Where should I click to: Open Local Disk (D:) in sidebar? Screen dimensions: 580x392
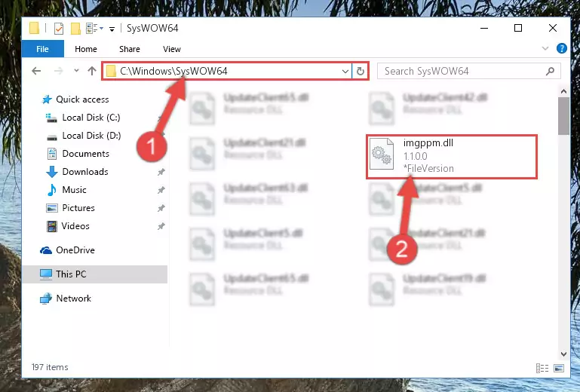coord(91,136)
